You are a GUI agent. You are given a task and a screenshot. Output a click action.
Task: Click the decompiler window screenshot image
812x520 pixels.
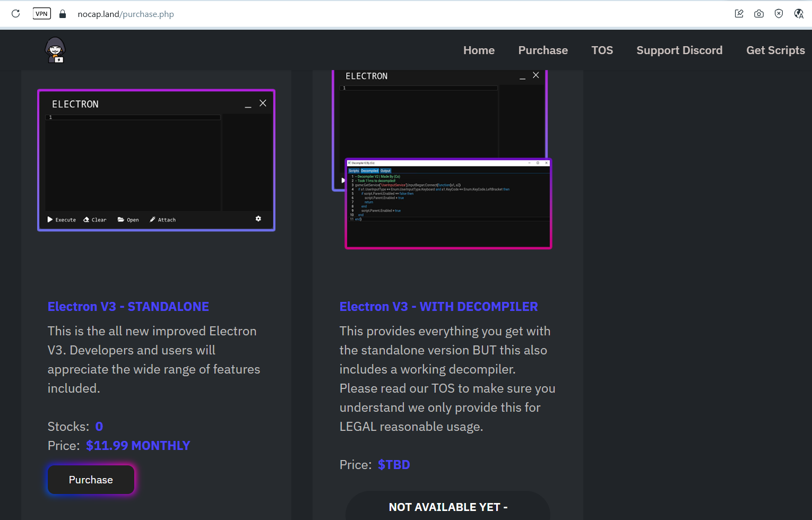click(448, 203)
